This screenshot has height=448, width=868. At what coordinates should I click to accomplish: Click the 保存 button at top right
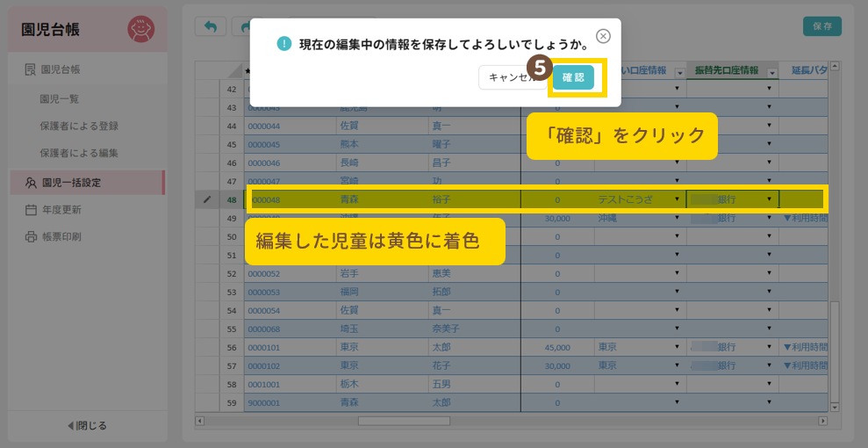[821, 26]
